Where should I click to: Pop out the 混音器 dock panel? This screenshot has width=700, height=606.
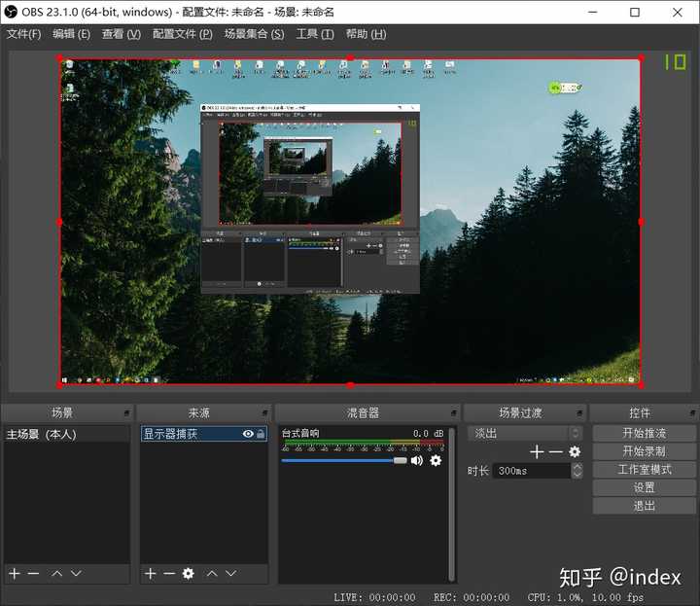pos(454,413)
